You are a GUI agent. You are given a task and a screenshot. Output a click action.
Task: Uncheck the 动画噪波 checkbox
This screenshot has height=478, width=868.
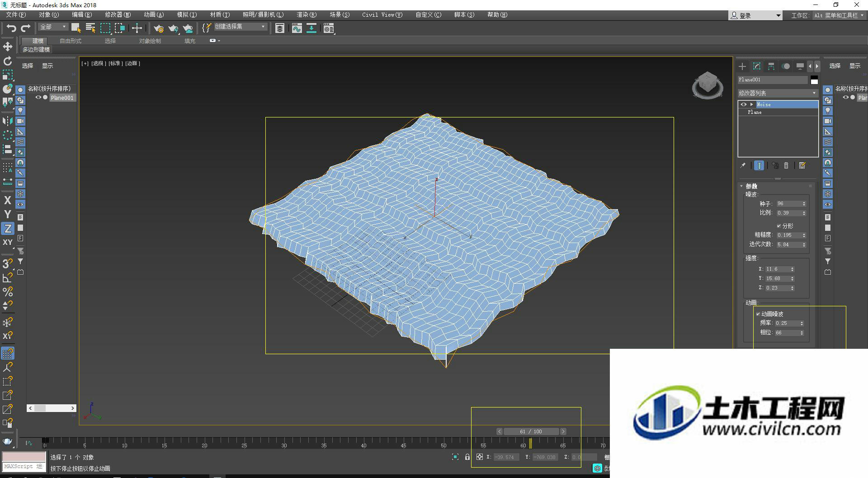[x=758, y=314]
